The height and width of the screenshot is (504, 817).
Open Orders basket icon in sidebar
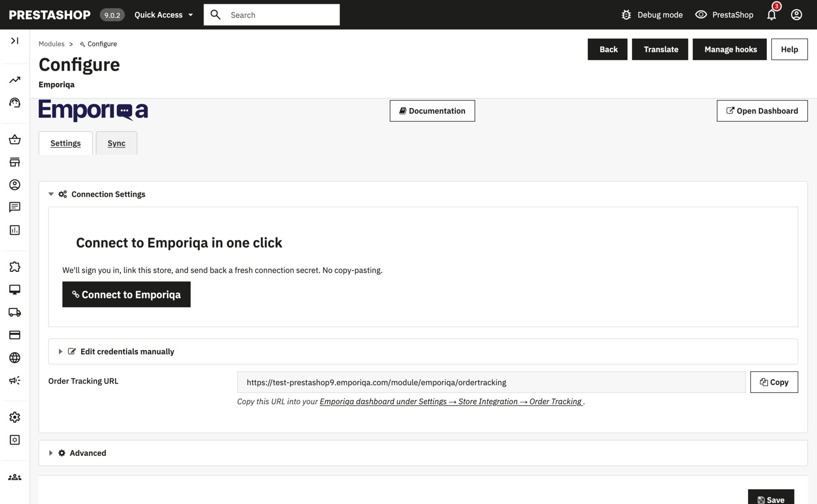[x=15, y=140]
